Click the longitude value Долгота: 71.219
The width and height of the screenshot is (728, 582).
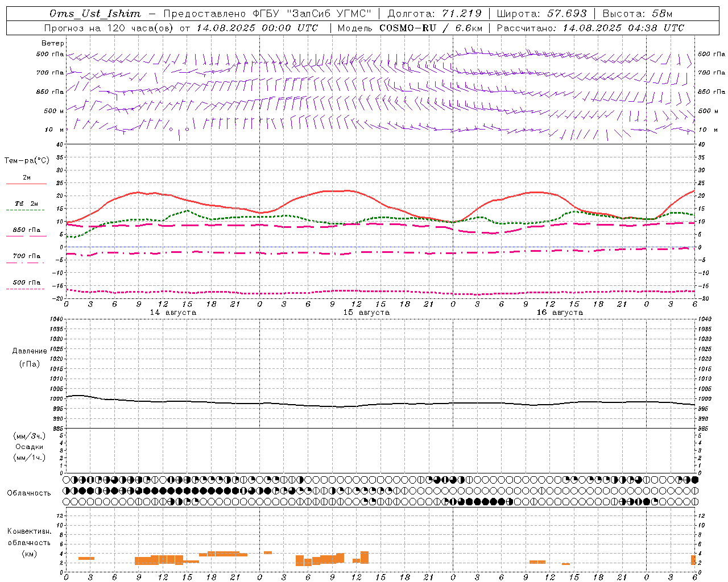[x=435, y=14]
